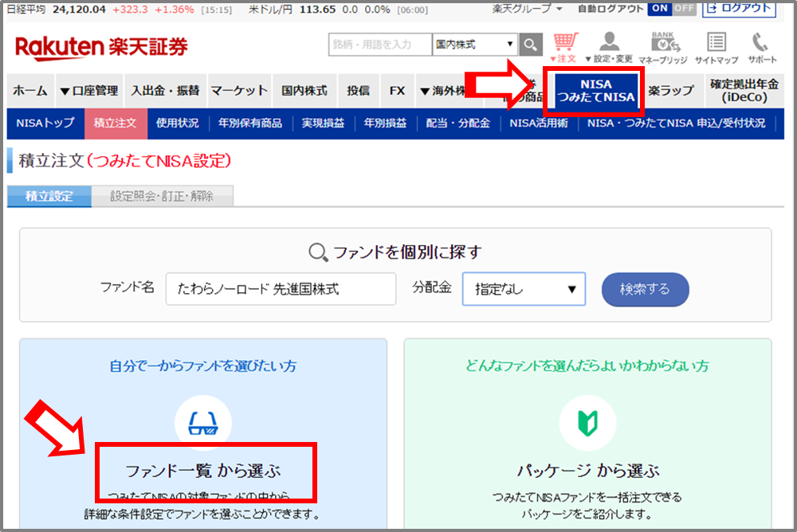Open the 確定拠出年金 (iDeCo) menu
This screenshot has width=797, height=532.
point(744,91)
